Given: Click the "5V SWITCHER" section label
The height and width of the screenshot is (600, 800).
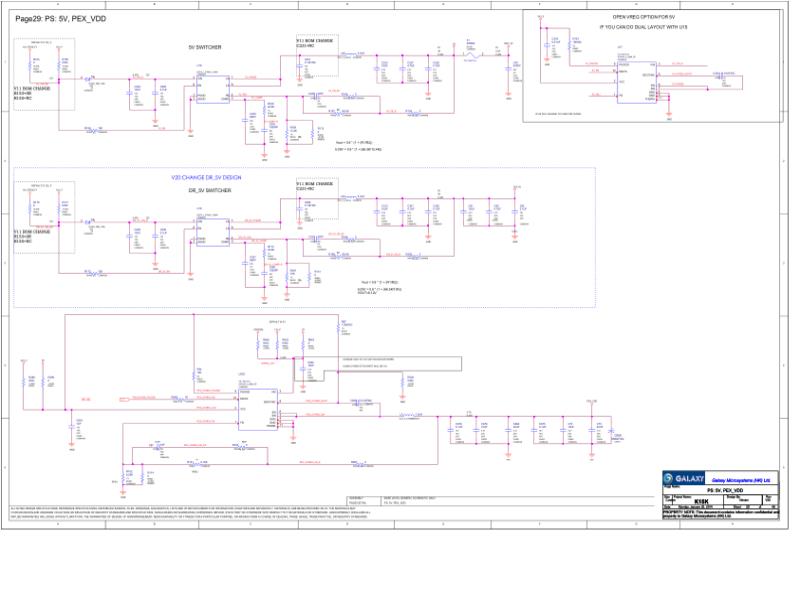Looking at the screenshot, I should pos(205,47).
